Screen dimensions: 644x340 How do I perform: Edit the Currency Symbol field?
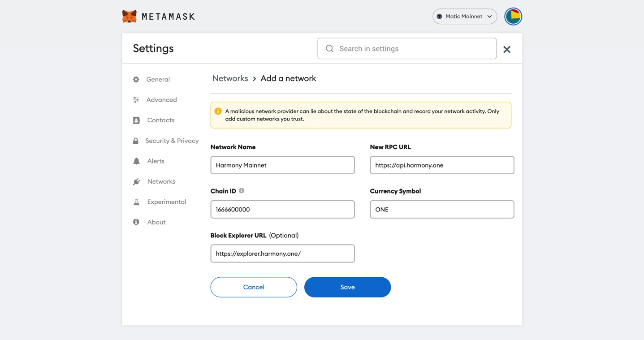click(x=442, y=209)
